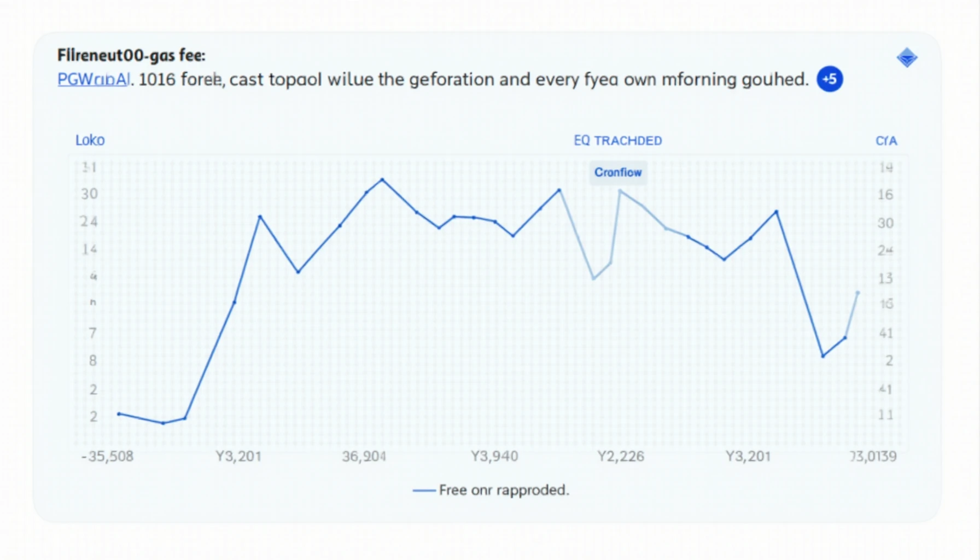Click the -35,508 x-axis label
This screenshot has width=980, height=560.
click(x=107, y=456)
